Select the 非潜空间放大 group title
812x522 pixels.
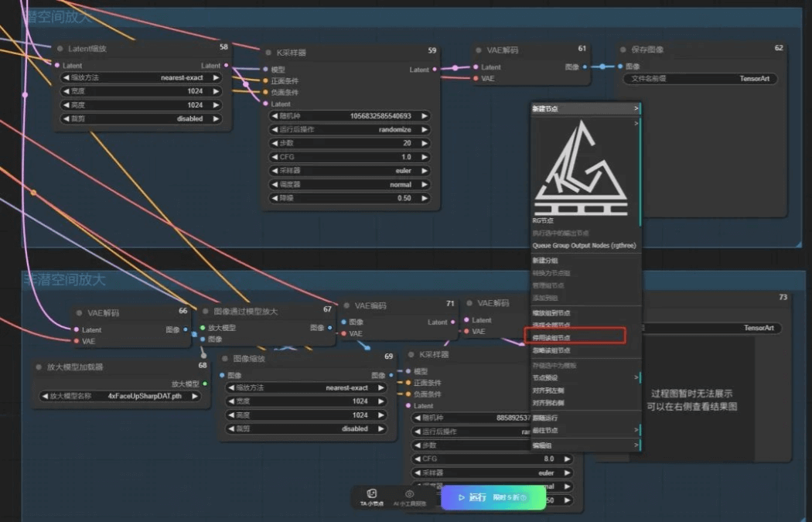coord(65,280)
